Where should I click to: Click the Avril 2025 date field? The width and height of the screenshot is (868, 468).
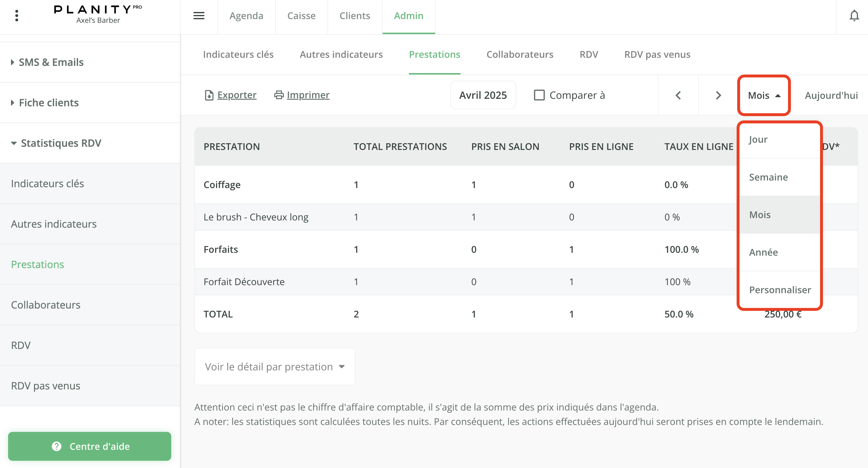pyautogui.click(x=483, y=95)
